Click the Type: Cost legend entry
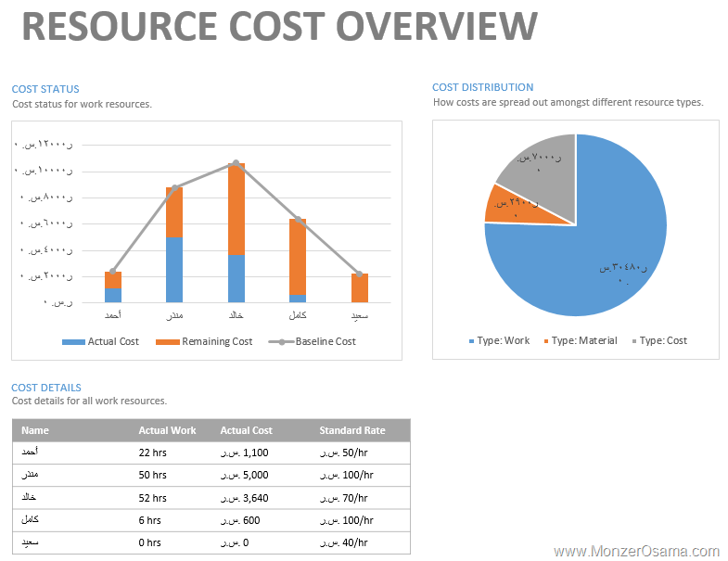This screenshot has width=728, height=561. coord(658,341)
